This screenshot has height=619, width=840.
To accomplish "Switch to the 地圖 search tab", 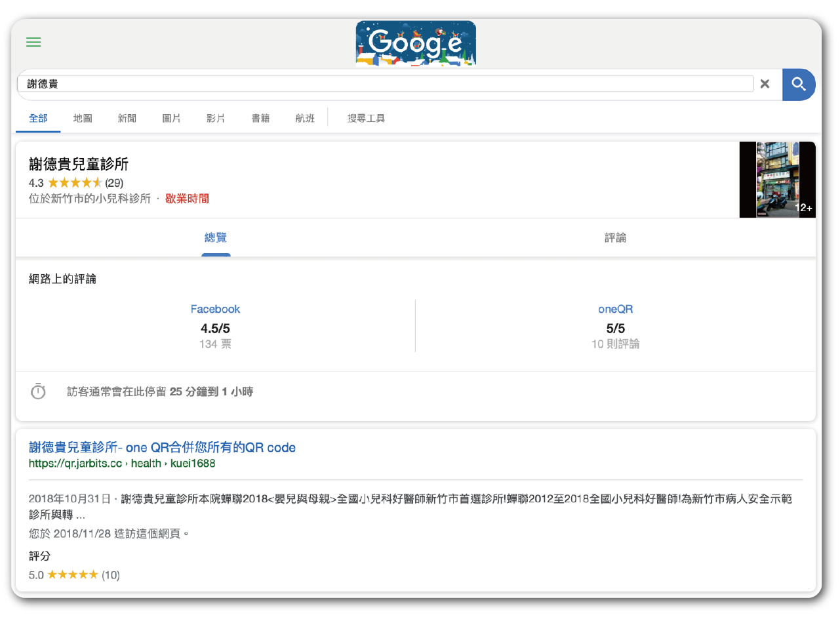I will click(x=82, y=118).
